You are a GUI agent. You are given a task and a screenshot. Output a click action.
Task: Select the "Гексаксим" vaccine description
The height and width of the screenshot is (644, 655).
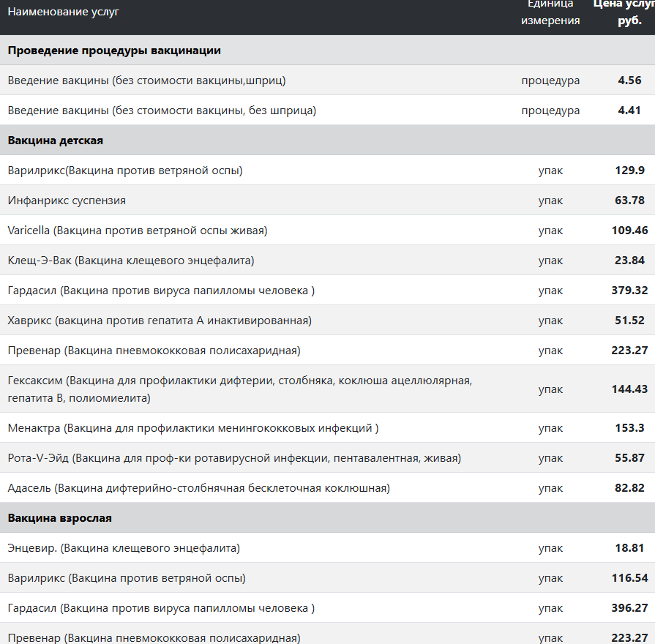(x=240, y=389)
